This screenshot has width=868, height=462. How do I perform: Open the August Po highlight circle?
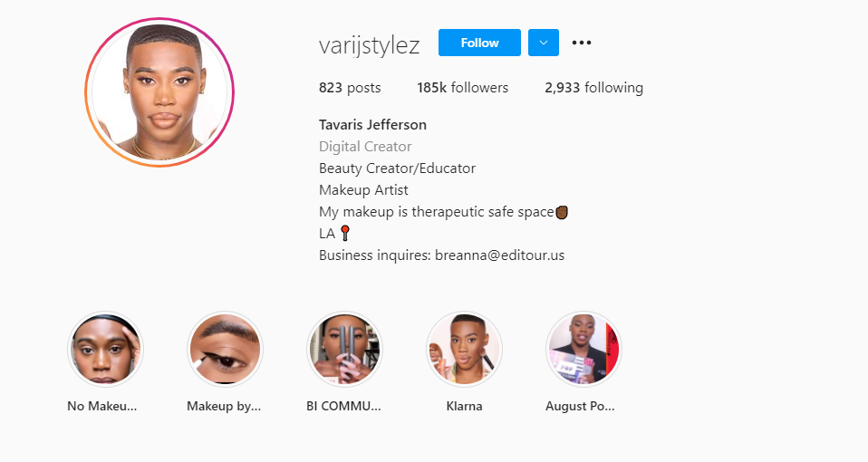click(583, 349)
